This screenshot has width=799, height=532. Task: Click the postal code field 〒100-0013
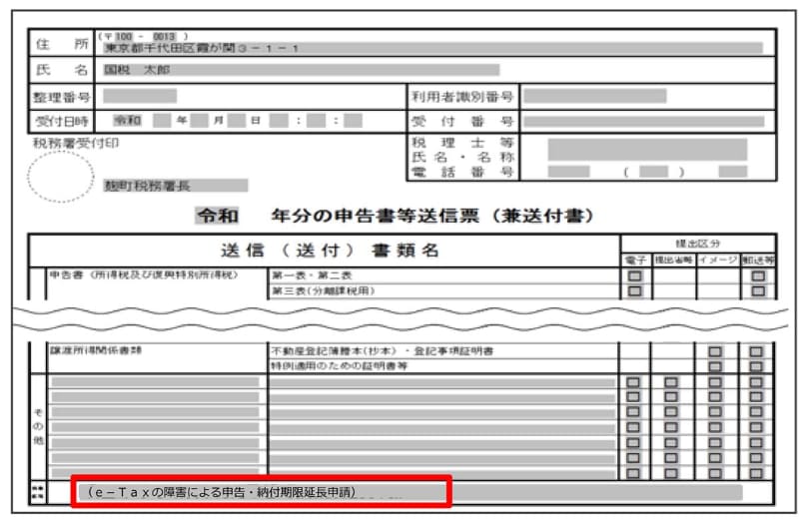pos(144,37)
